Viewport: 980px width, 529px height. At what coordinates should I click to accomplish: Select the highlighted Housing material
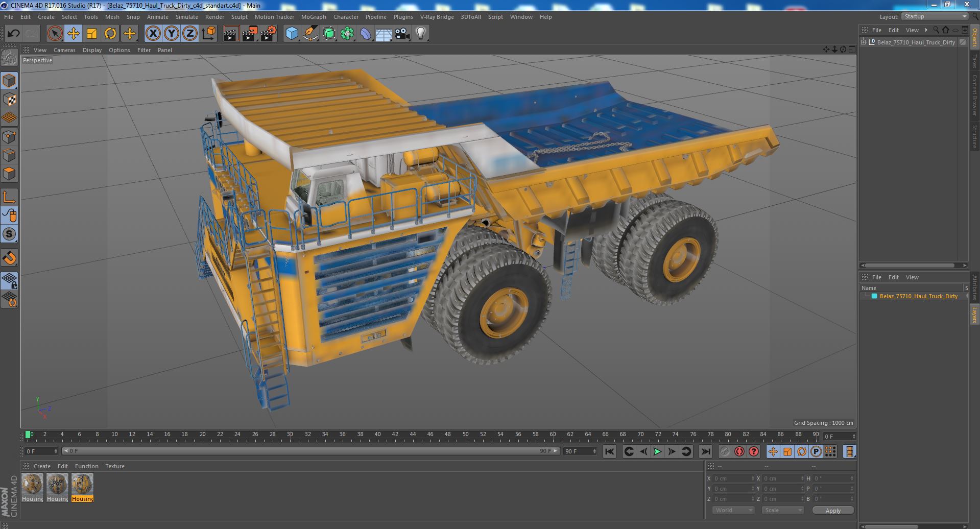click(82, 487)
